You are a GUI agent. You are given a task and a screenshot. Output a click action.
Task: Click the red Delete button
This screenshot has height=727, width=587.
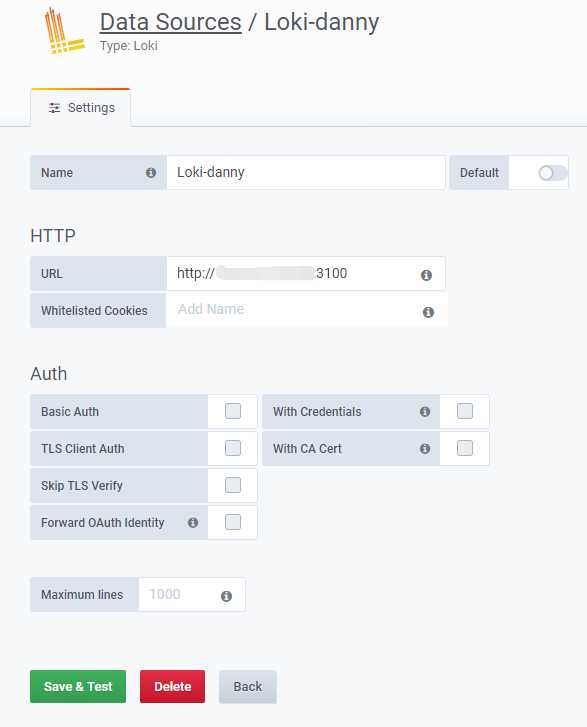coord(172,686)
